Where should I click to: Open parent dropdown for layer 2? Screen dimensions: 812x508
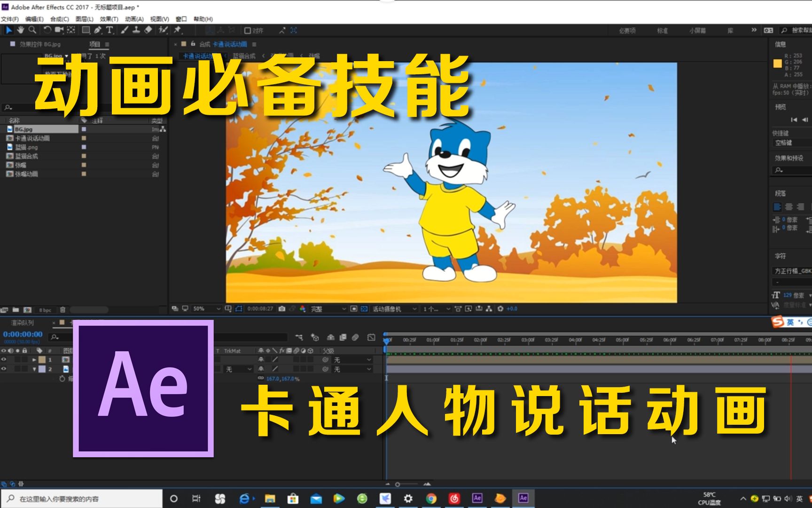352,369
